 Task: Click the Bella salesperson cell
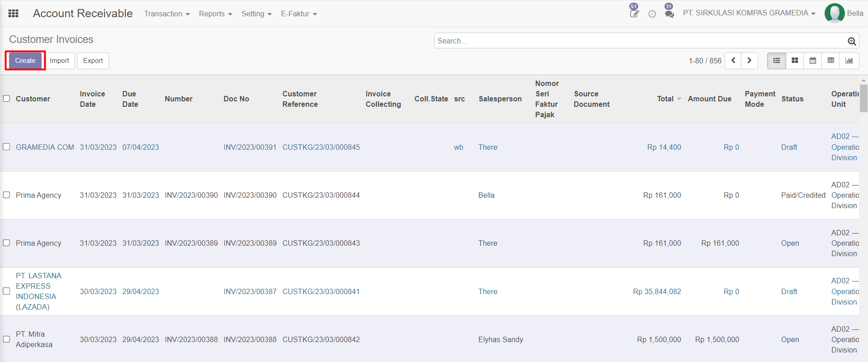486,195
